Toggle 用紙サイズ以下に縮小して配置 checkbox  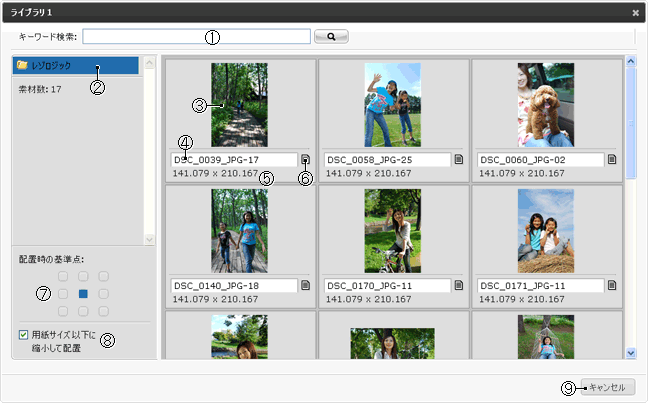coord(24,335)
